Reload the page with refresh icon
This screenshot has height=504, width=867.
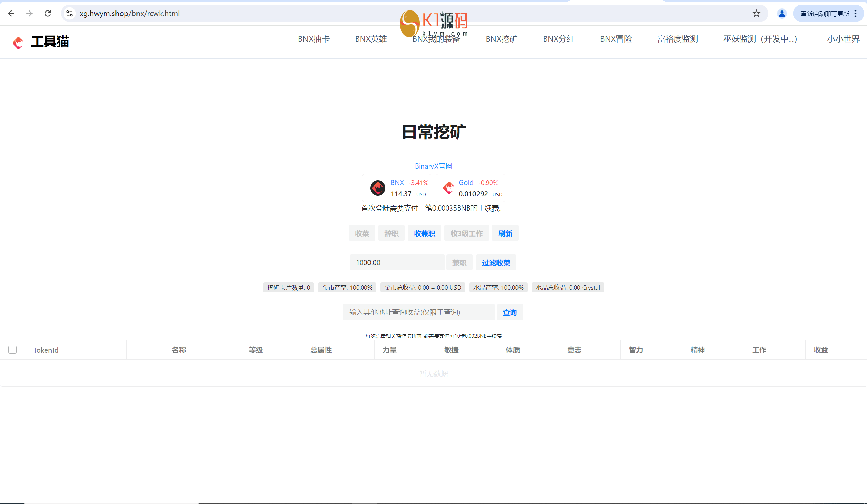click(x=48, y=14)
